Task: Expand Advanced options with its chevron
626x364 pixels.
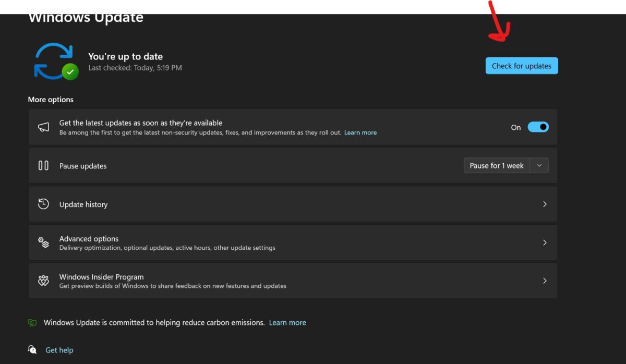Action: [x=545, y=242]
